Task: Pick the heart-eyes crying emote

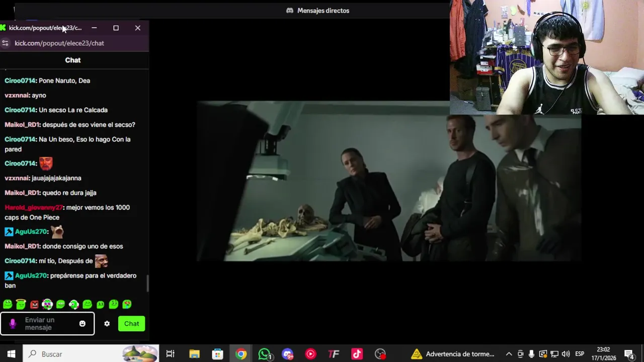Action: tap(127, 304)
